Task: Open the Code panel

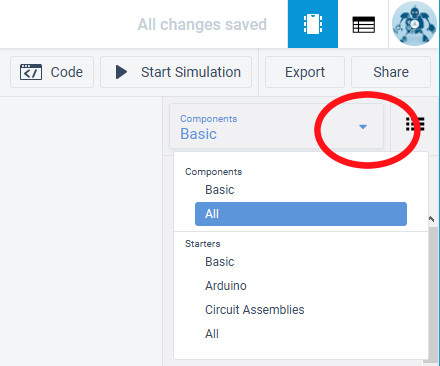Action: 52,72
